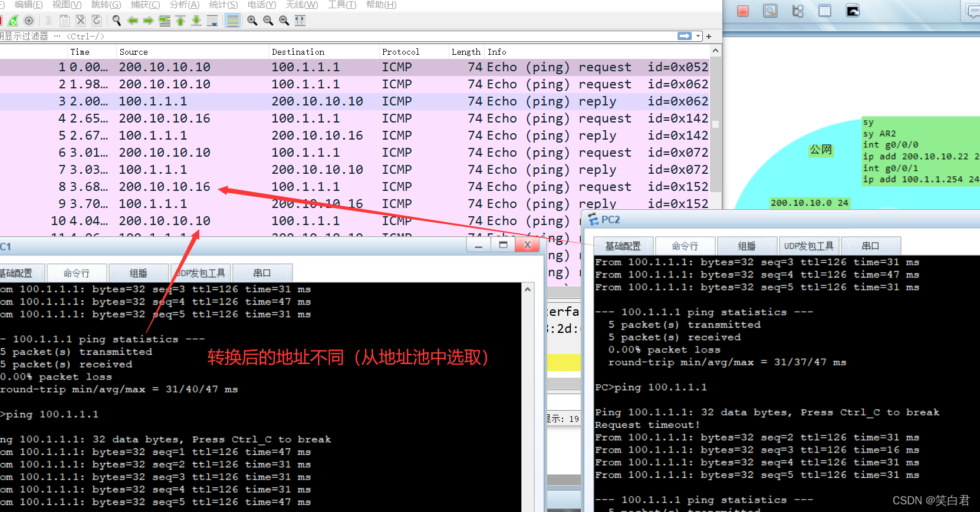
Task: Click the reload capture file icon
Action: point(97,21)
